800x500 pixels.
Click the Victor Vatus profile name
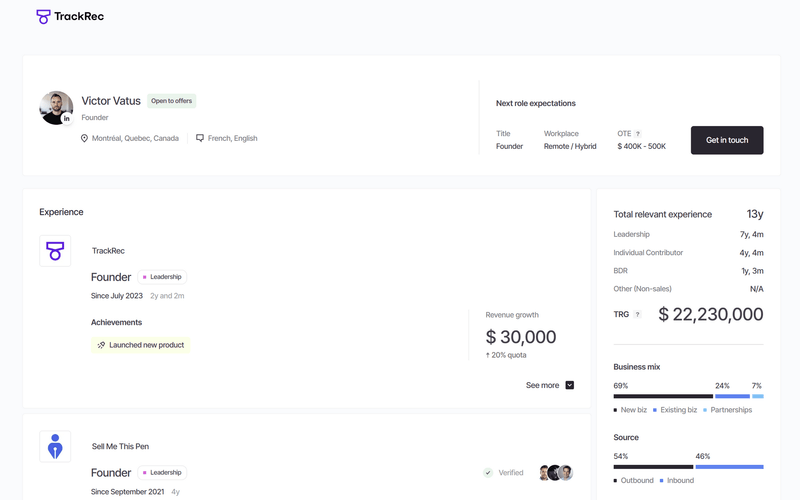point(111,101)
